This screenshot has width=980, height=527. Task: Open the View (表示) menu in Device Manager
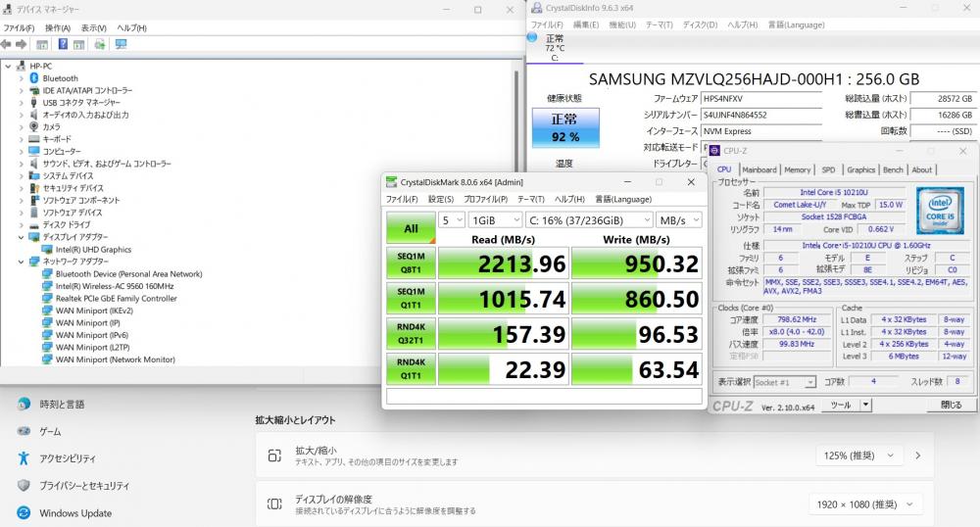point(94,28)
